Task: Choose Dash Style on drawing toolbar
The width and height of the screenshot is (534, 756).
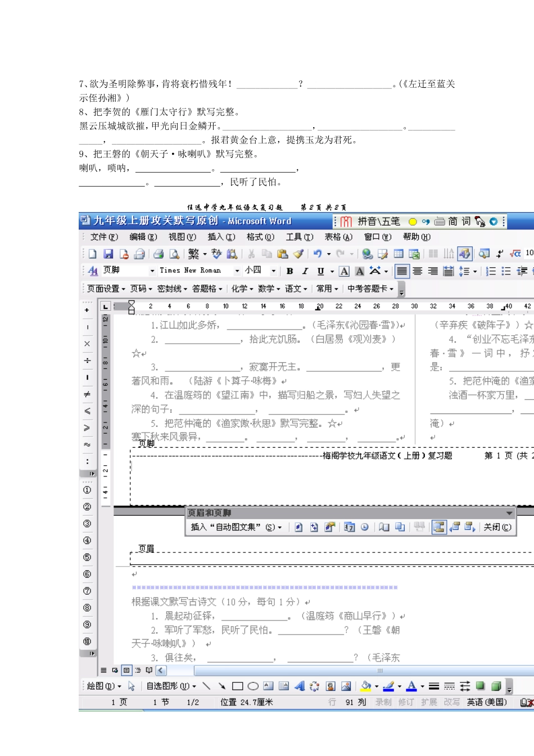Action: coord(450,686)
